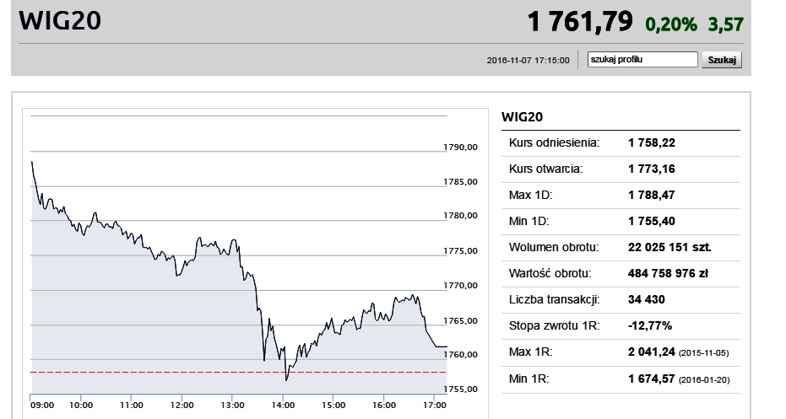This screenshot has width=786, height=419.
Task: Click the value 1 788,47
Action: point(651,195)
